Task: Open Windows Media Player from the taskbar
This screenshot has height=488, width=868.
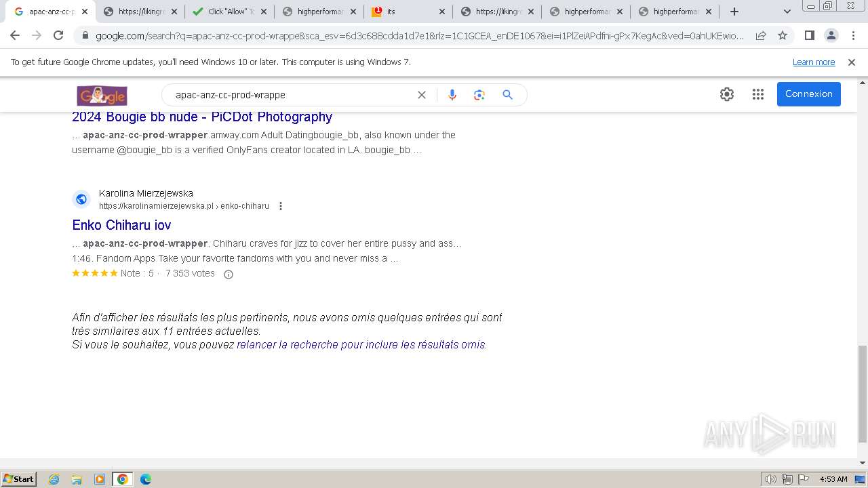Action: point(100,479)
